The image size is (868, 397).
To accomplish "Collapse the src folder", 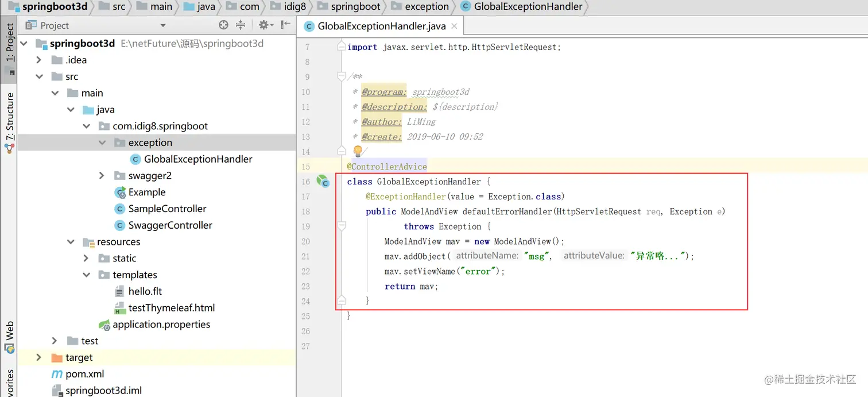I will coord(38,76).
